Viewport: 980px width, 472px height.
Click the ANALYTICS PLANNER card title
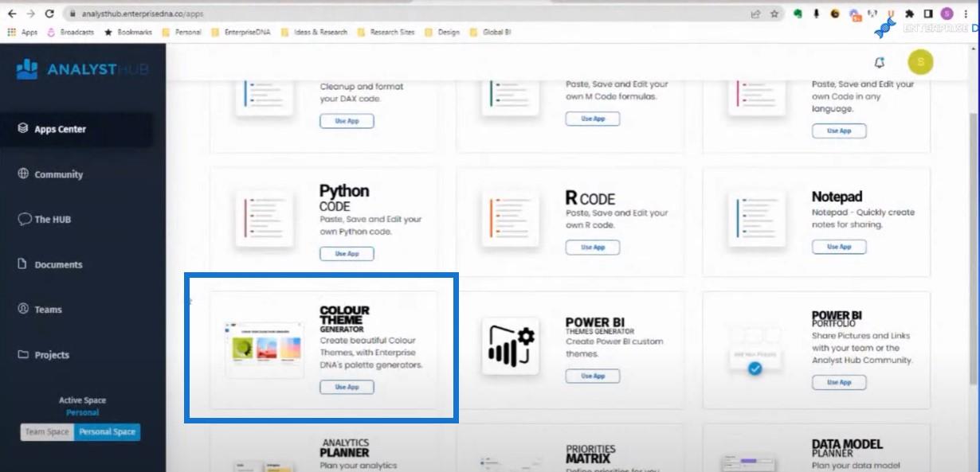[x=345, y=447]
